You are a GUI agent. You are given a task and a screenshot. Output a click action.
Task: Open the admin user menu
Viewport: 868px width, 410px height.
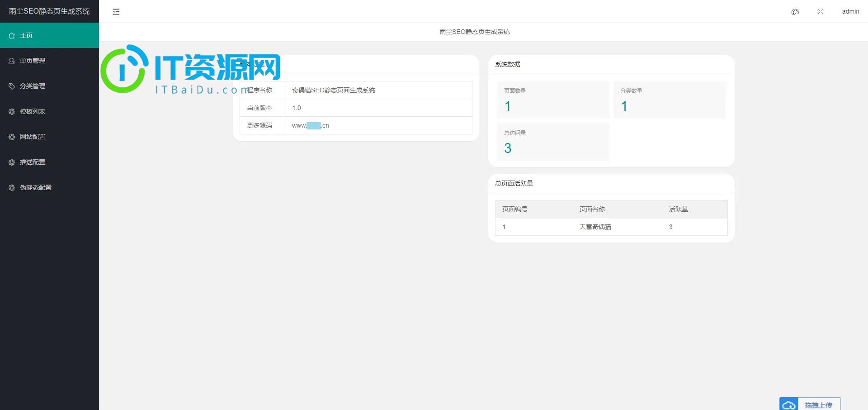click(850, 11)
